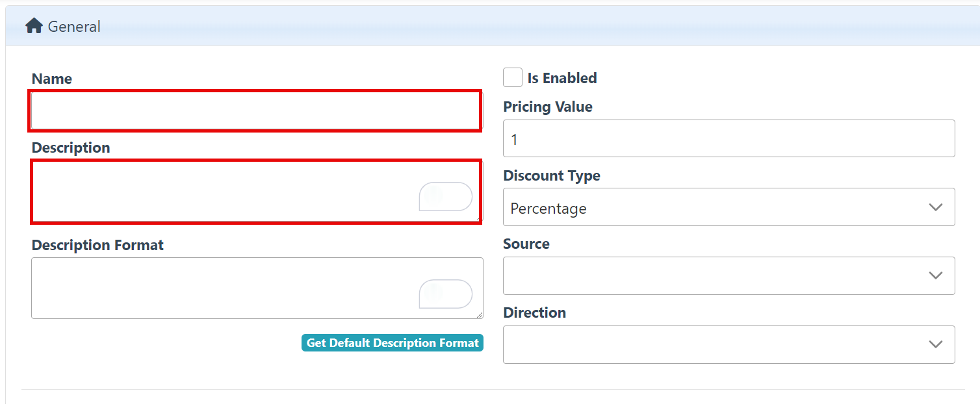Viewport: 980px width, 408px height.
Task: Click the pill-shaped icon in Description Format box
Action: (x=446, y=294)
